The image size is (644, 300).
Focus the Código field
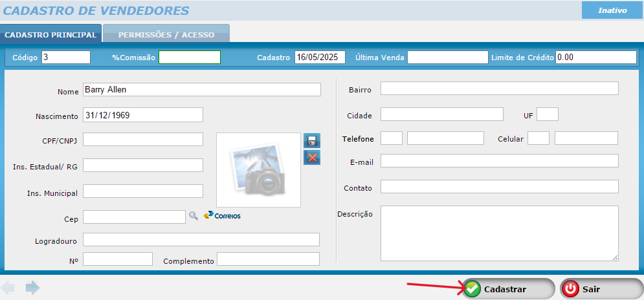pyautogui.click(x=66, y=57)
